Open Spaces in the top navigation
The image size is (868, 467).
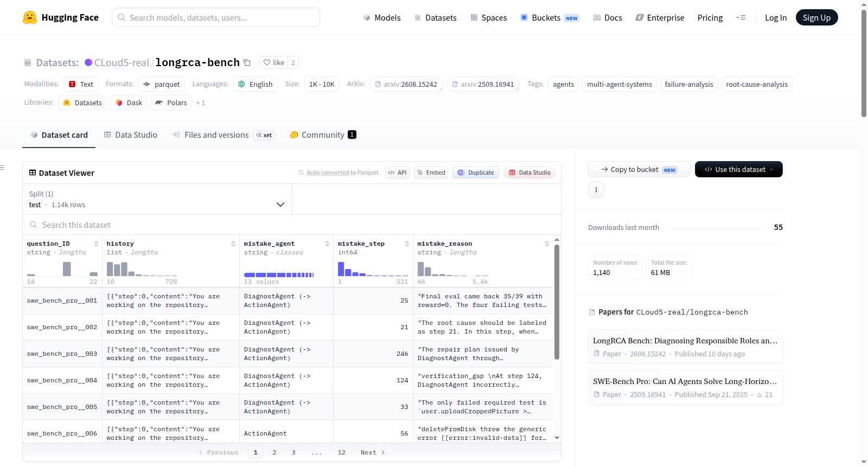[x=489, y=17]
